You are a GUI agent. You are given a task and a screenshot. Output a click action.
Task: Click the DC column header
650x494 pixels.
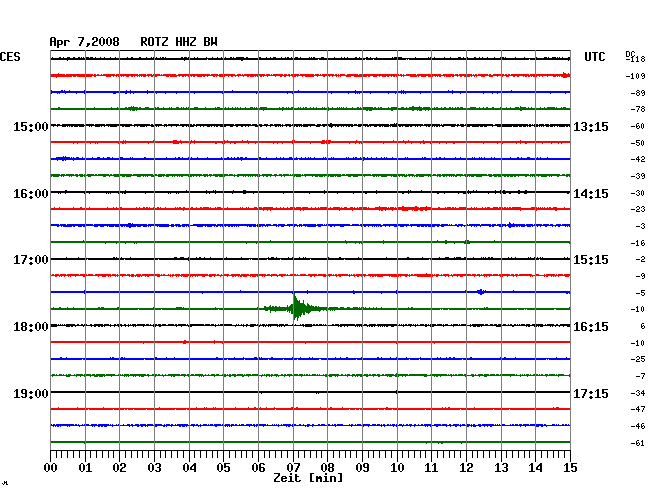click(630, 54)
